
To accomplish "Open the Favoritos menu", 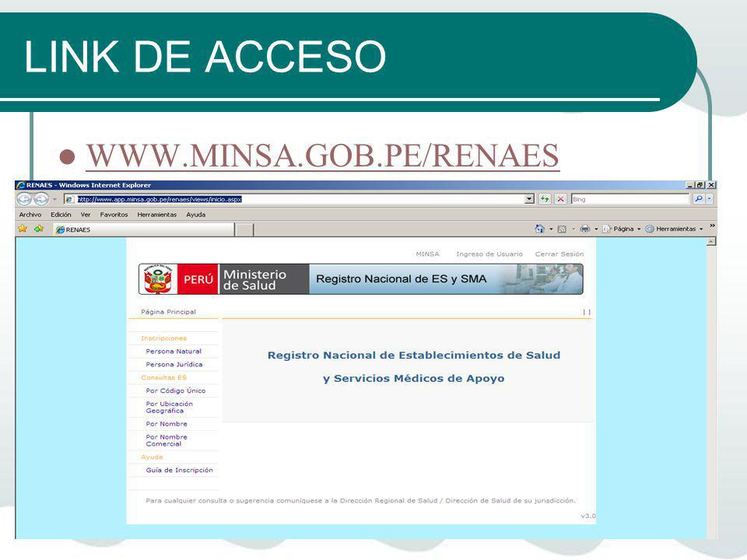I will [x=114, y=215].
